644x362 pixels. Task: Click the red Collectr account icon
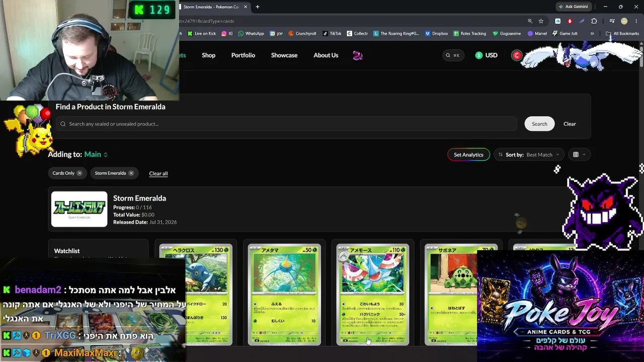517,55
